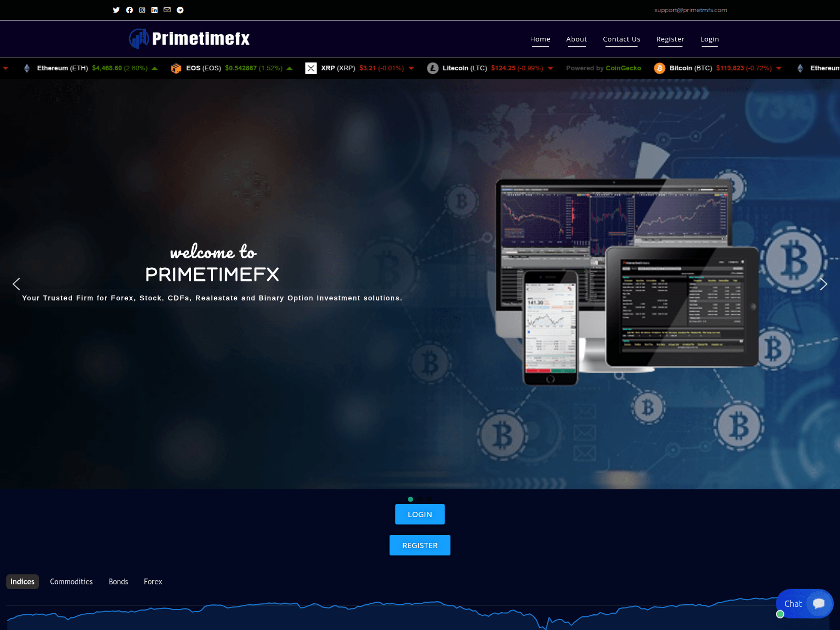Screen dimensions: 840x630
Task: Click the email envelope icon in top bar
Action: (x=167, y=10)
